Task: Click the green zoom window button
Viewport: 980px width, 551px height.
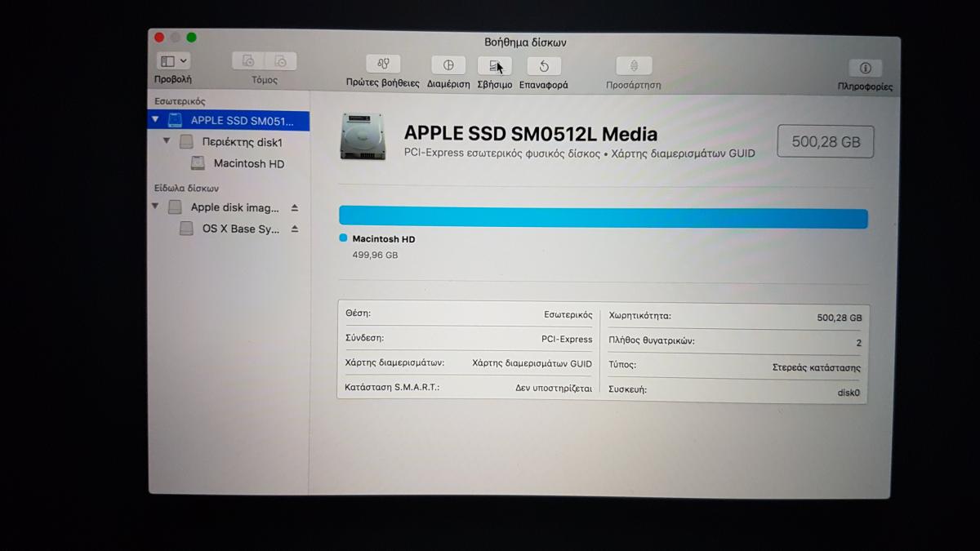Action: pyautogui.click(x=191, y=37)
